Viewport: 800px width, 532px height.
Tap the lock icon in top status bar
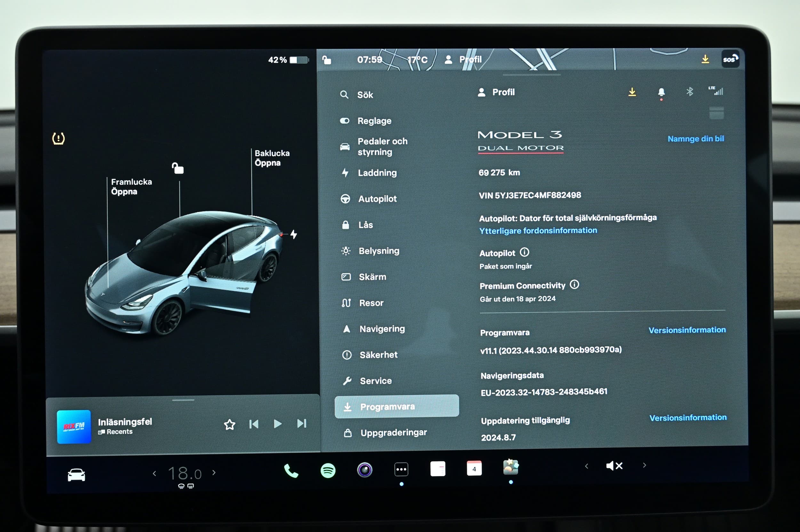(x=326, y=60)
